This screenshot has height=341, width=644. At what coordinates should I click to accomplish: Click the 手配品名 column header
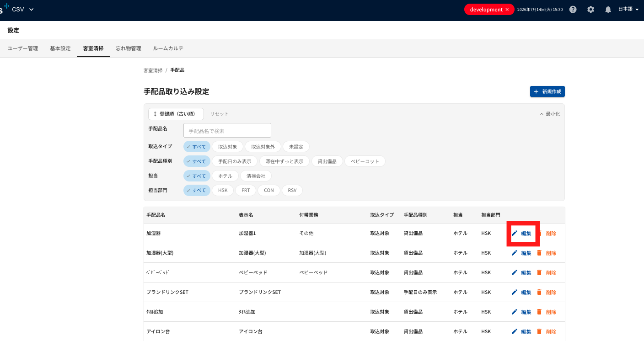[156, 215]
